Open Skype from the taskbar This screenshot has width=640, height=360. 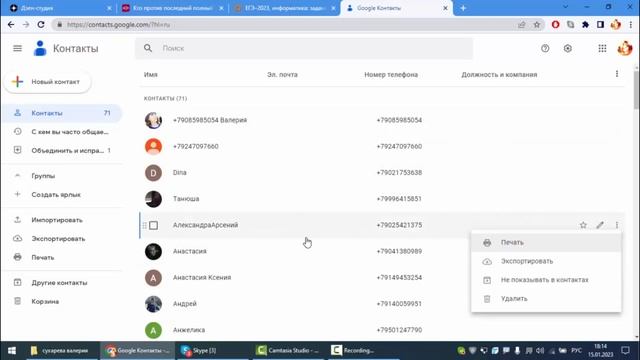point(212,351)
